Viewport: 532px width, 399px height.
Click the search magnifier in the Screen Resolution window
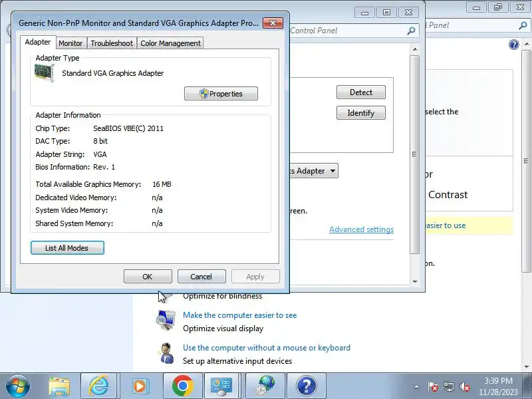coord(411,31)
